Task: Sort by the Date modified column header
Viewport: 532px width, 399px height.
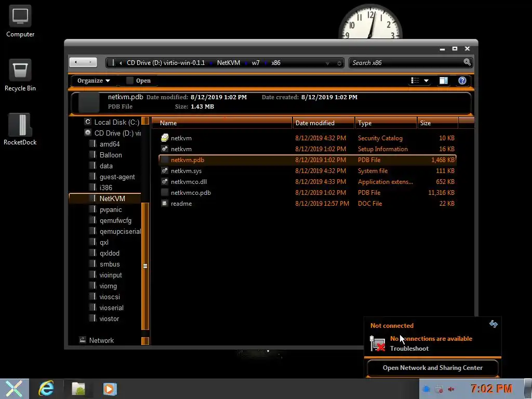Action: (x=323, y=123)
